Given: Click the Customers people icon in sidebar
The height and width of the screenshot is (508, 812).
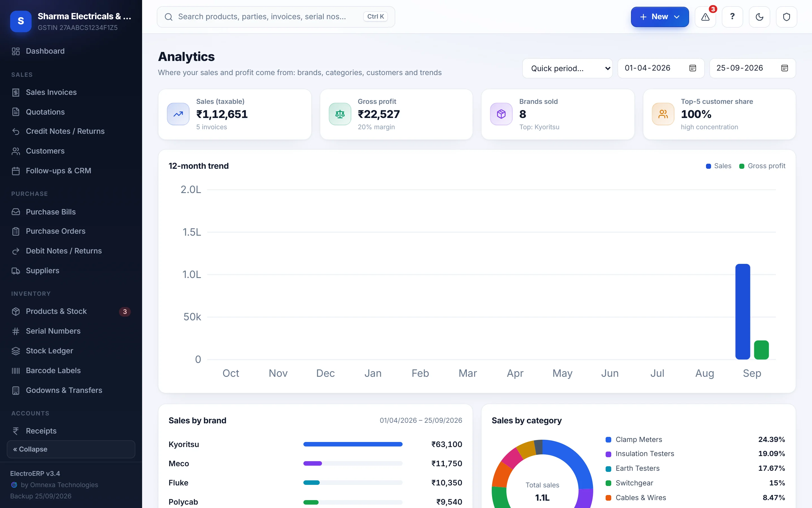Looking at the screenshot, I should click(16, 151).
